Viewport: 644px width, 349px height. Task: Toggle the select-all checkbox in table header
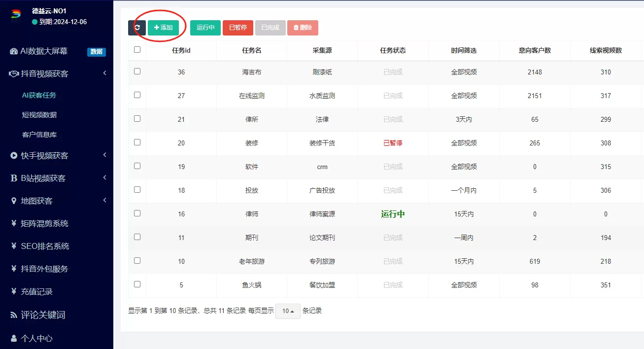tap(137, 49)
